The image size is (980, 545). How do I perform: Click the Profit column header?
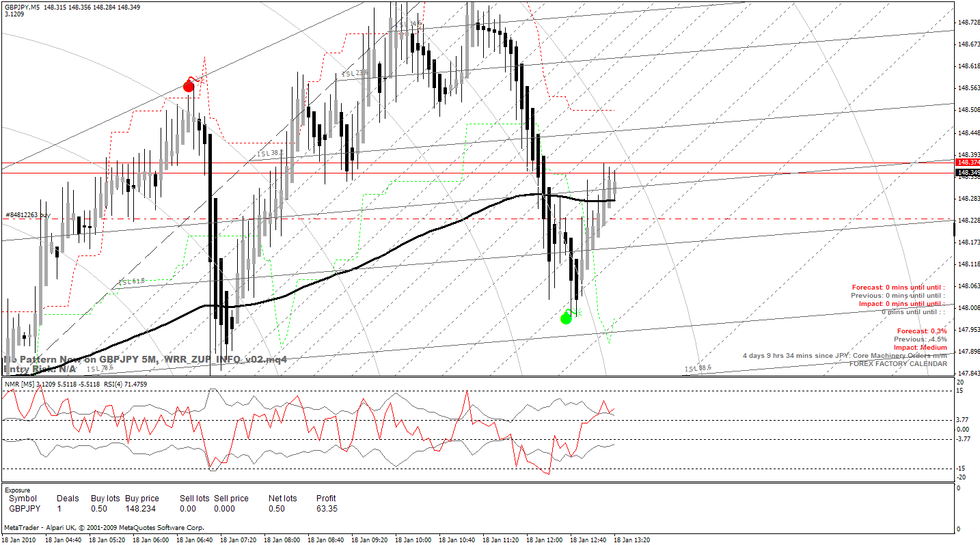(326, 499)
